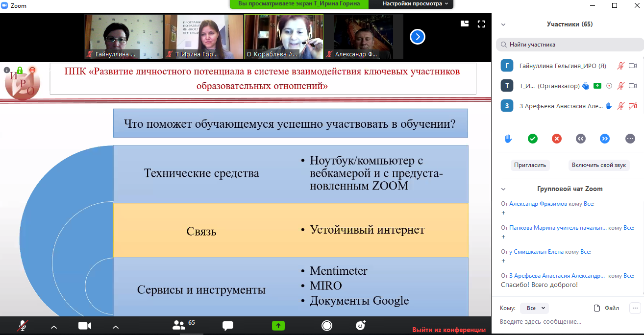The width and height of the screenshot is (644, 335).
Task: Click the slide text Устойчивый интернет
Action: (x=367, y=230)
